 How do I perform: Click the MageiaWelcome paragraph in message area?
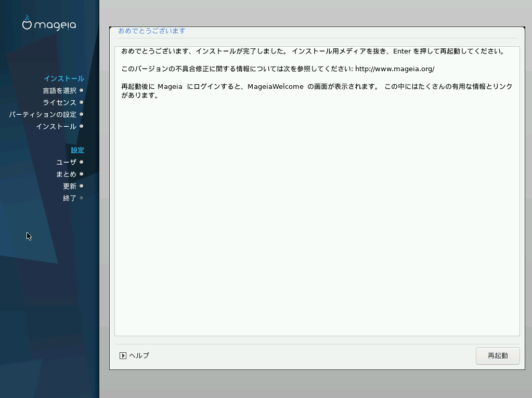pyautogui.click(x=316, y=91)
